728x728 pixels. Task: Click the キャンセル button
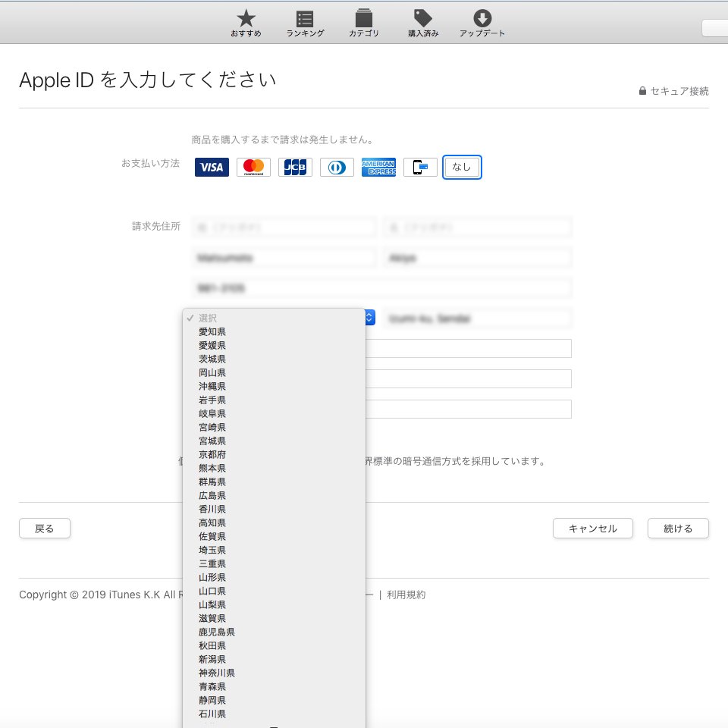point(593,529)
